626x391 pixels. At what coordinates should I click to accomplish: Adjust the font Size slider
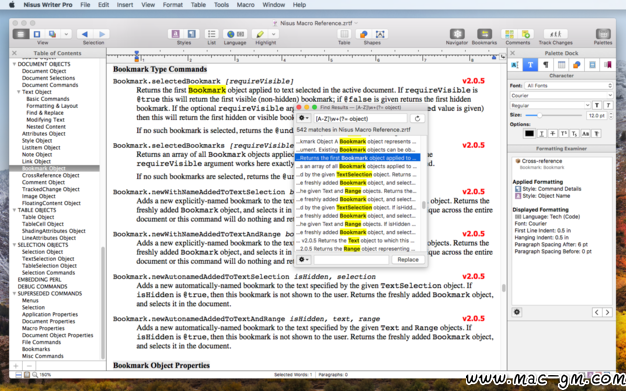[x=553, y=115]
